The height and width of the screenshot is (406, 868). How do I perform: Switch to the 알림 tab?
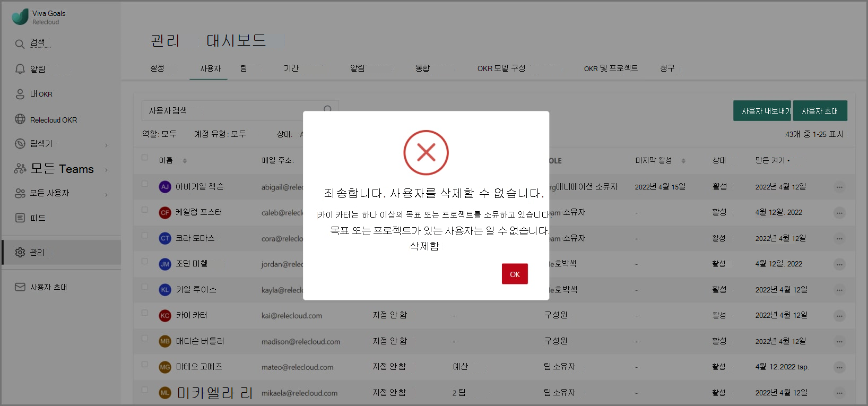(x=358, y=68)
